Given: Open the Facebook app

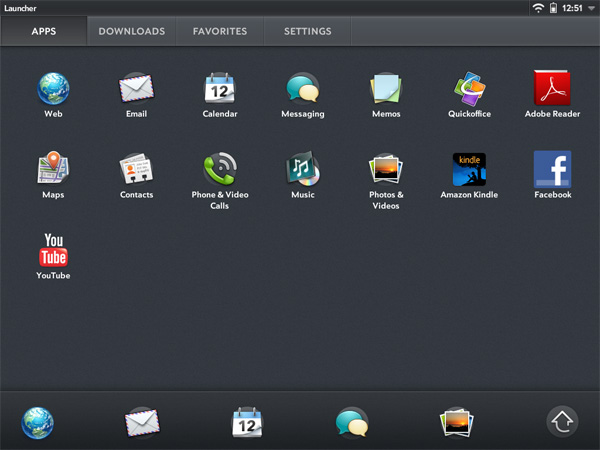Looking at the screenshot, I should point(552,169).
